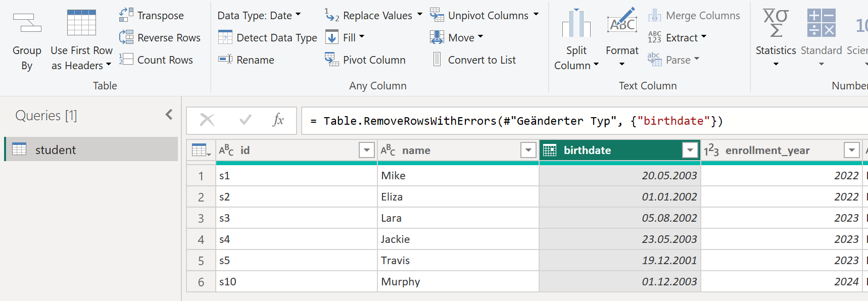The height and width of the screenshot is (301, 868).
Task: Click the Pivot Column label
Action: (374, 60)
